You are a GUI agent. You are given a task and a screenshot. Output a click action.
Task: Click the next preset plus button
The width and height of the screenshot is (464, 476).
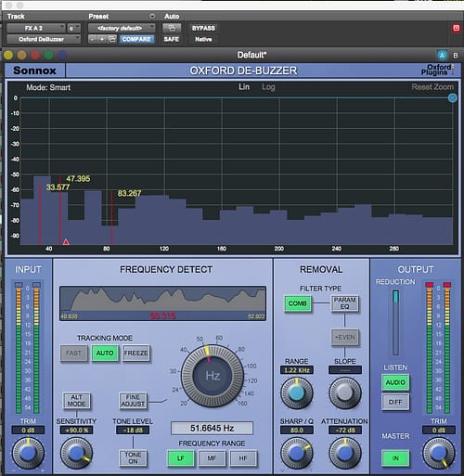click(x=102, y=39)
